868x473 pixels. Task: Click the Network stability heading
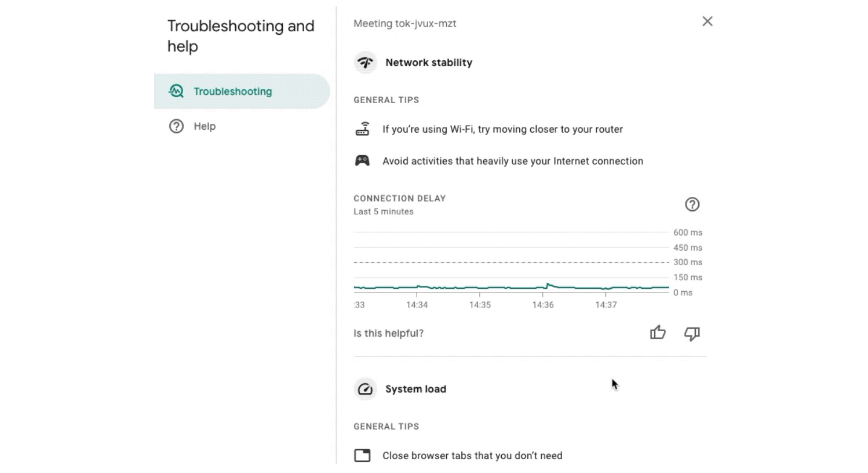[x=429, y=63]
